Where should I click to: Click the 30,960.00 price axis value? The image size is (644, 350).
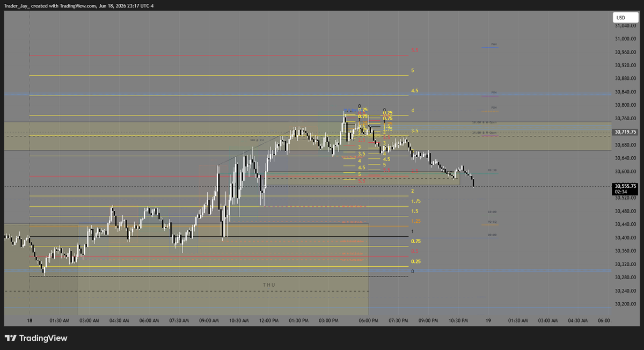click(625, 52)
